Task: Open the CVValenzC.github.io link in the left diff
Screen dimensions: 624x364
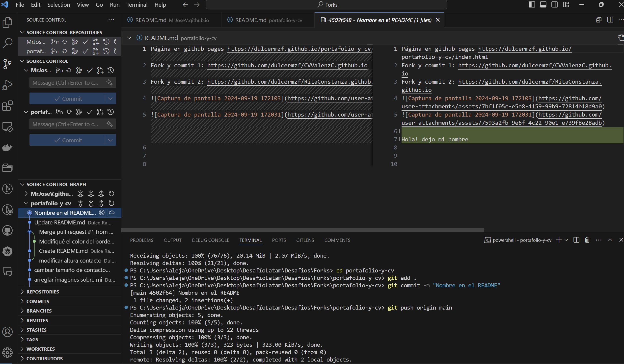Action: (x=287, y=65)
